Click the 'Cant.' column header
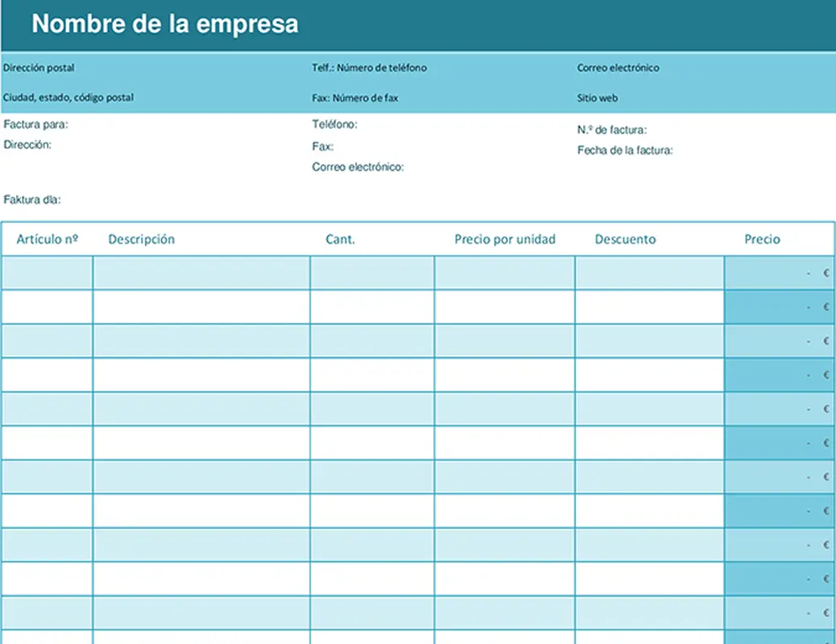The height and width of the screenshot is (644, 836). pos(340,239)
